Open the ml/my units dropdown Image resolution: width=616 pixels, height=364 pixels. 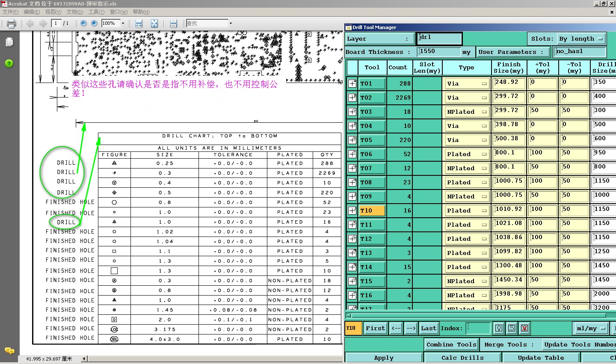[x=591, y=328]
